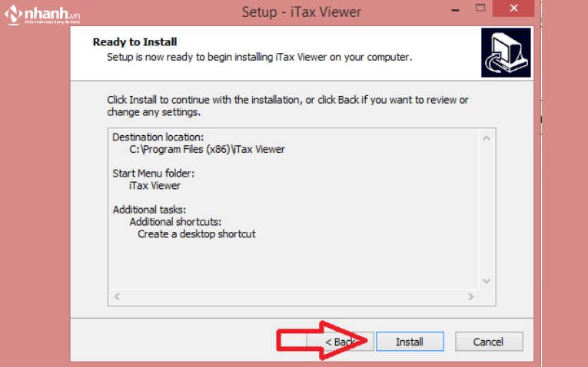Screen dimensions: 588x367
Task: Click the scroll left arrow in summary box
Action: click(117, 296)
